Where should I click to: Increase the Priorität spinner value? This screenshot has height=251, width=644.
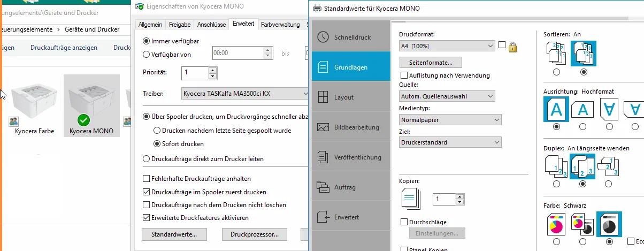(x=213, y=69)
